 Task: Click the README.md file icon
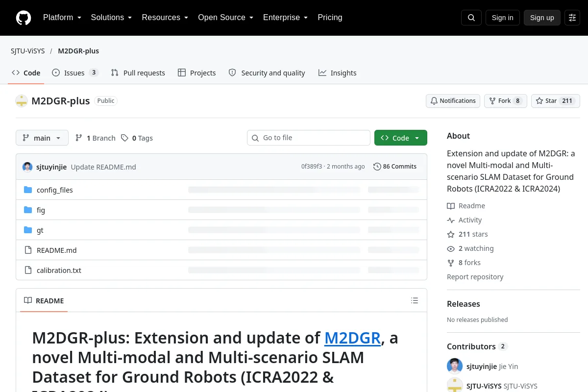[x=28, y=250]
